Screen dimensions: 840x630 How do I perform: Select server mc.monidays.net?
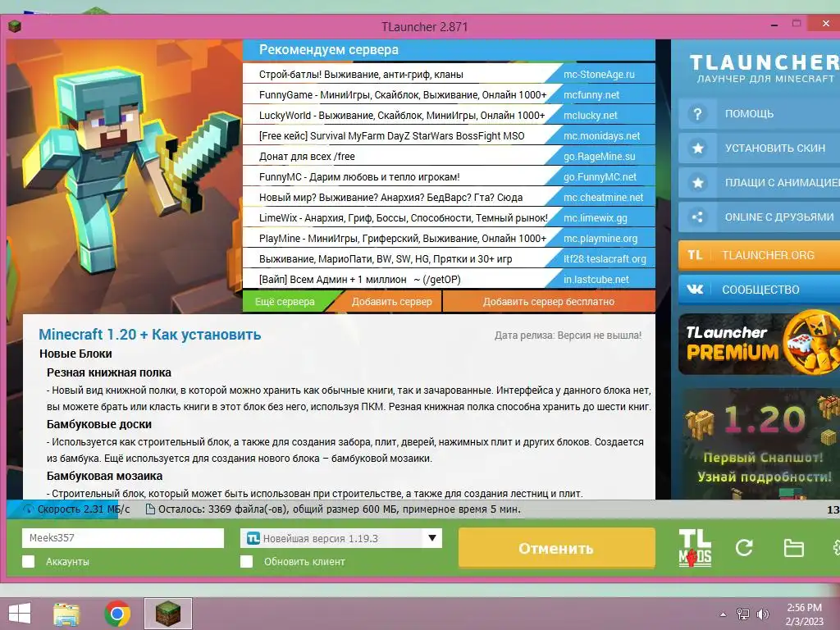(x=601, y=135)
